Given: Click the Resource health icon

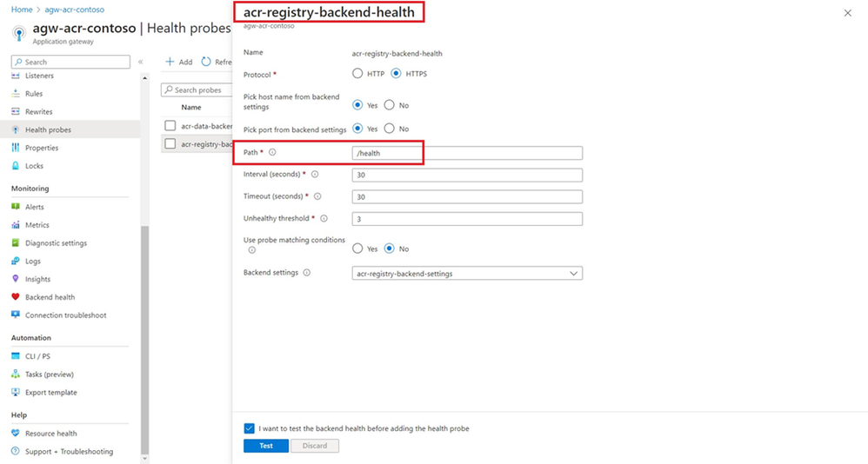Looking at the screenshot, I should (16, 433).
